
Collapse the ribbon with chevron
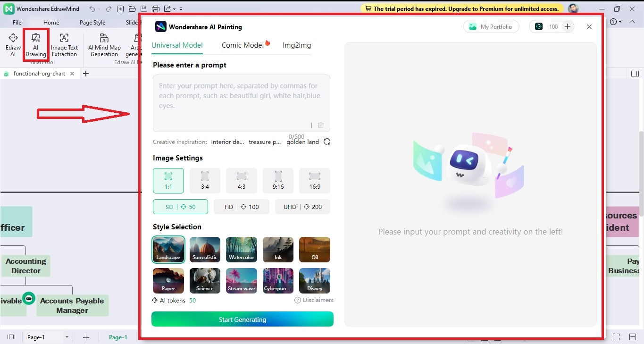pyautogui.click(x=632, y=22)
